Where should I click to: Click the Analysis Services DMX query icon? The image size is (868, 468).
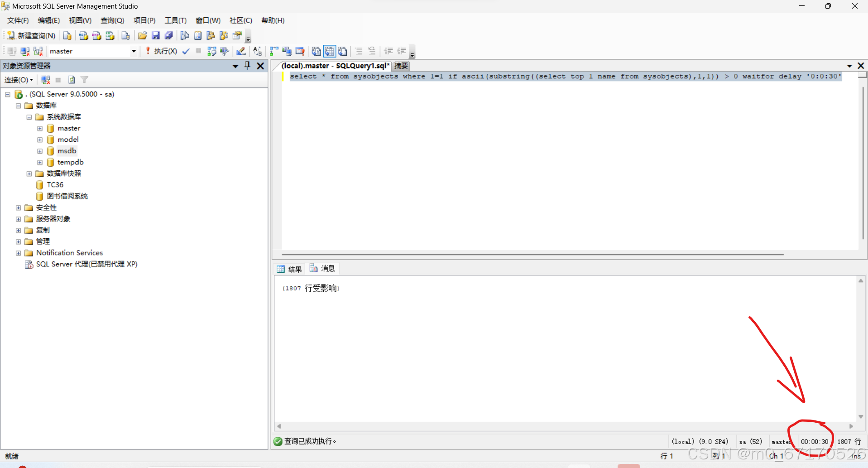click(97, 35)
